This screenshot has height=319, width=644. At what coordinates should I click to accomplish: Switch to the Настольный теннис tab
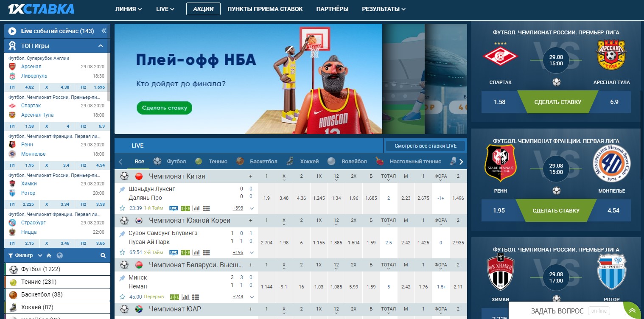tap(409, 162)
